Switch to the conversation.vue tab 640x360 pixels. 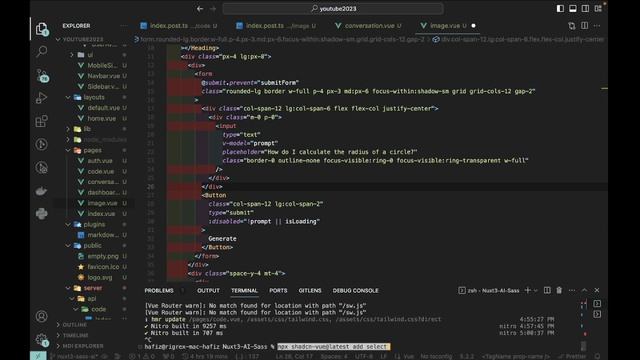point(369,26)
